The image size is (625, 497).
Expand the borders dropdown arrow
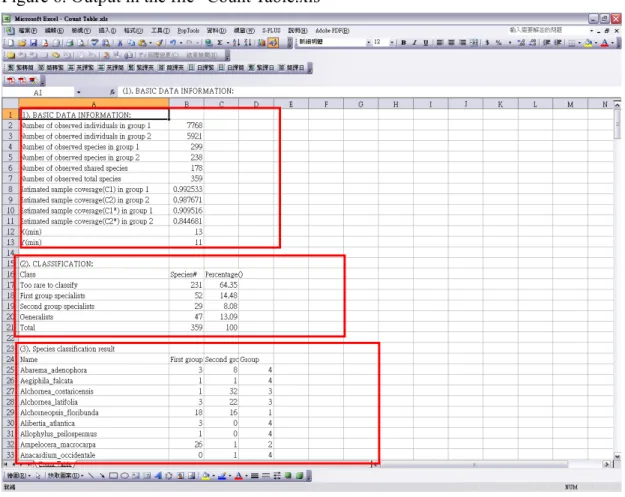[579, 43]
